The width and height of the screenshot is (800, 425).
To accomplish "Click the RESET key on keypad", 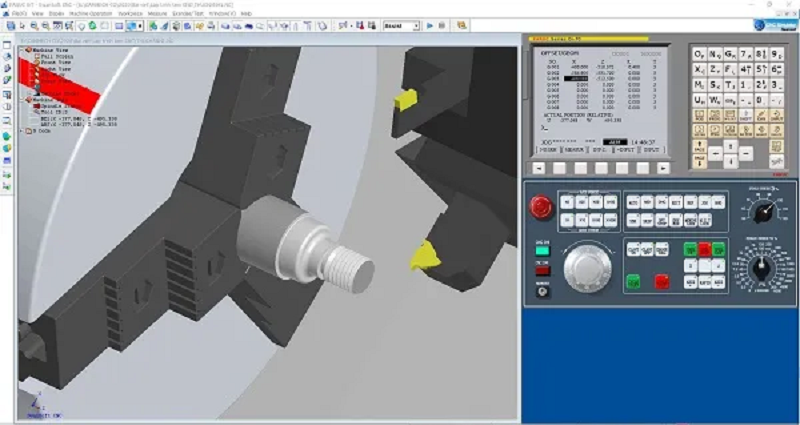I will [x=776, y=161].
